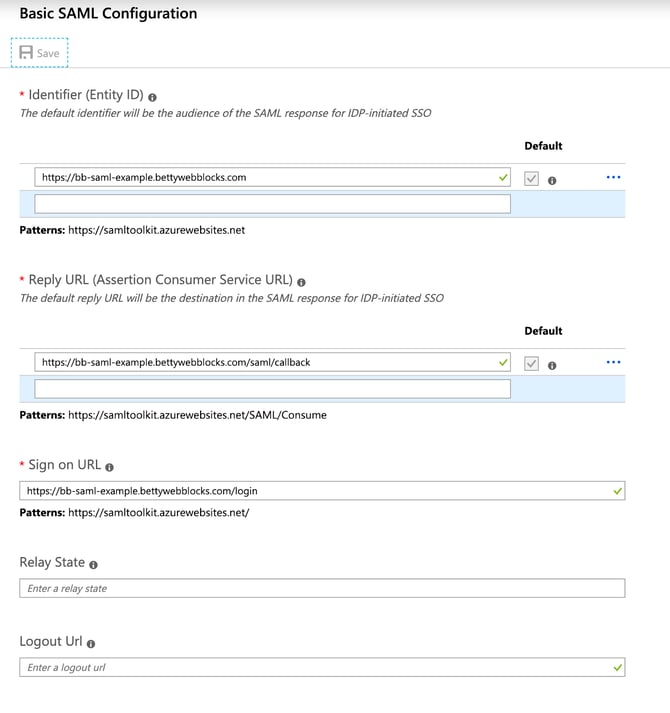This screenshot has width=670, height=713.
Task: Open the ellipsis menu for Reply URL row
Action: coord(613,362)
